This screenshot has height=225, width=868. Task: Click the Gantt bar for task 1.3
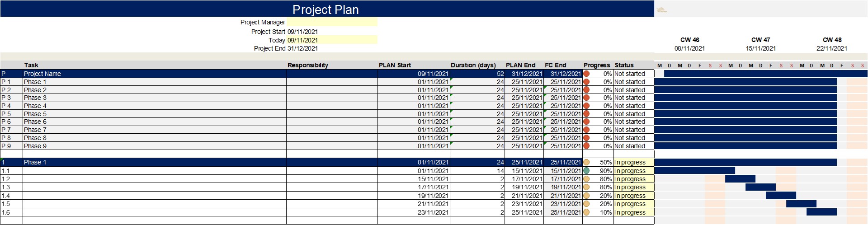coord(760,187)
